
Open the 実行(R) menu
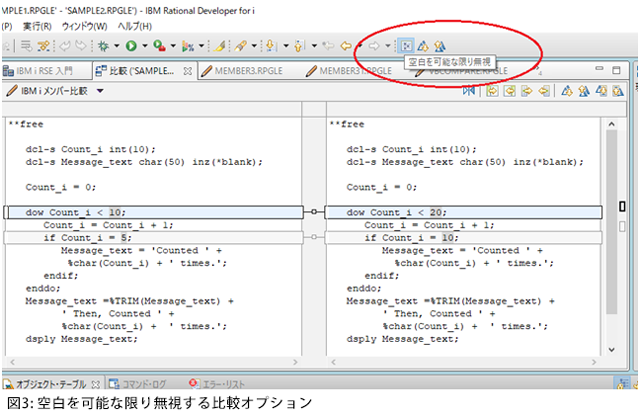(x=37, y=27)
